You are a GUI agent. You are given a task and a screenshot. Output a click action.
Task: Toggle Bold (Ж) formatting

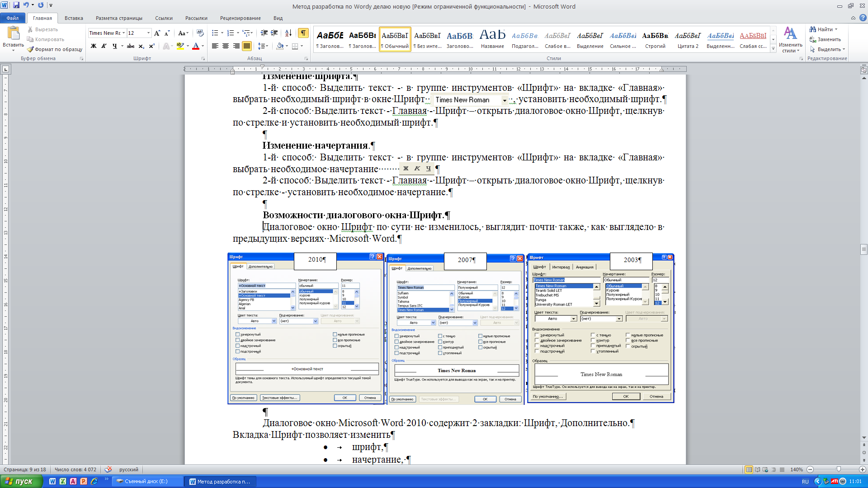click(94, 46)
